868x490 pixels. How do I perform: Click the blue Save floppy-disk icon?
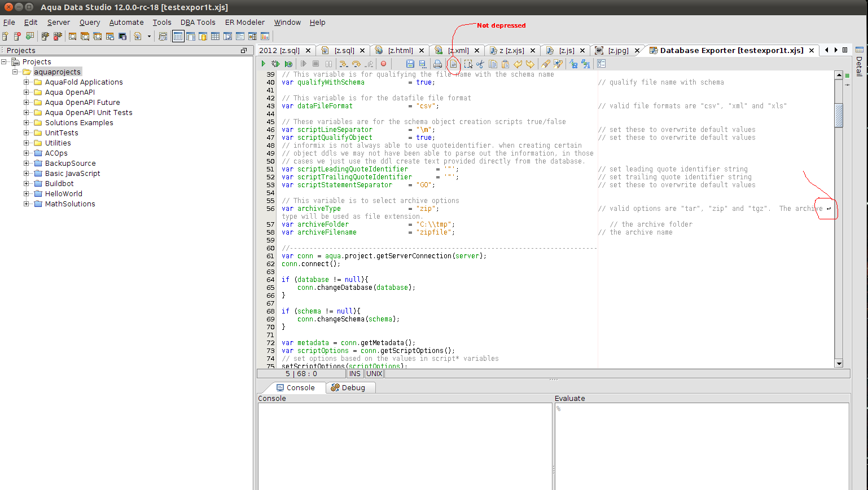410,64
